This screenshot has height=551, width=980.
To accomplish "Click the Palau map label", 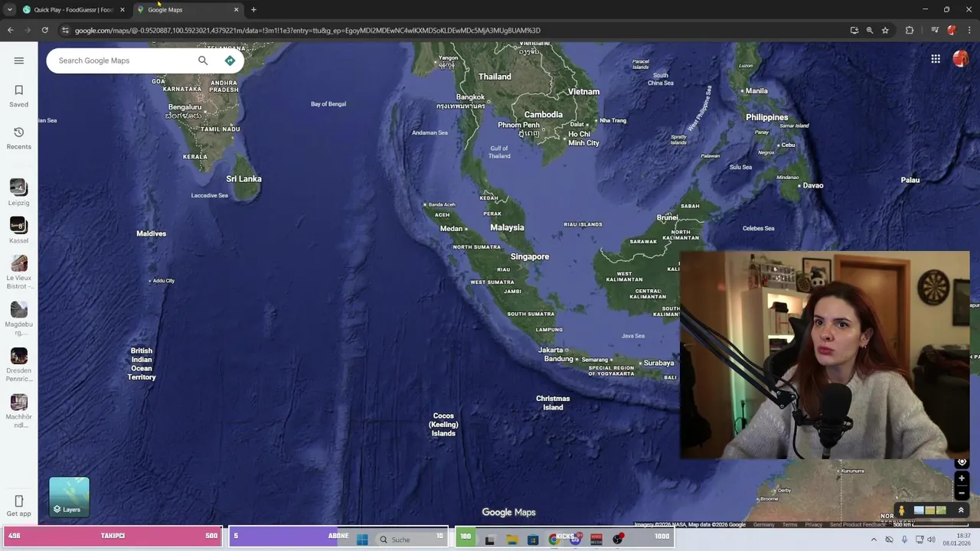I will [x=910, y=180].
